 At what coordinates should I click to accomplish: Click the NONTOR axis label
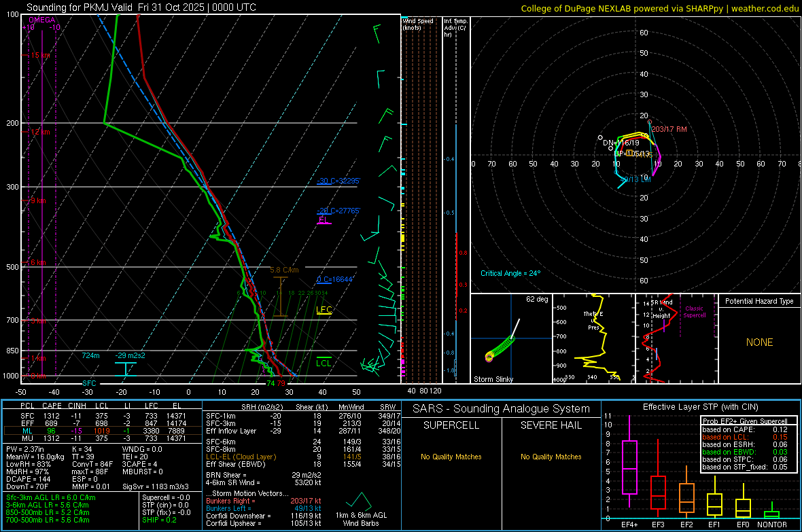772,525
